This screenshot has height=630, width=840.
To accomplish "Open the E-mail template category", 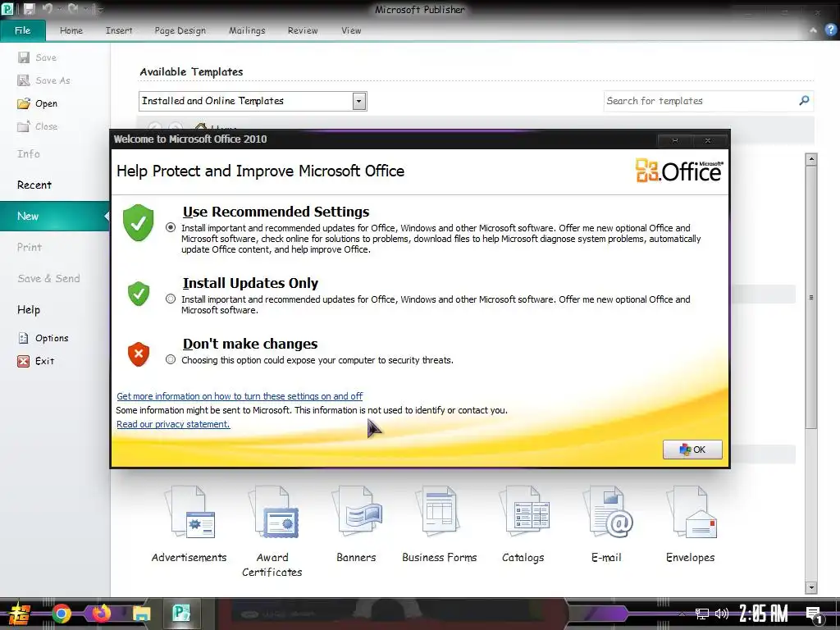I will click(x=606, y=524).
